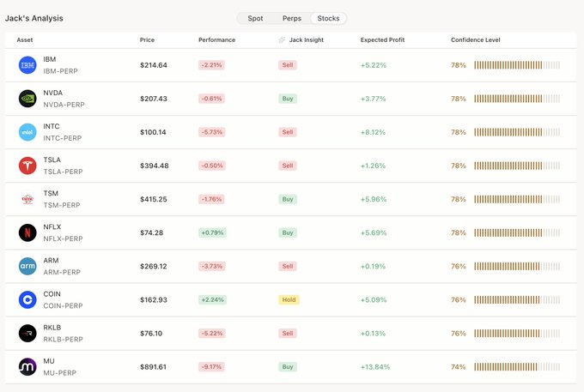
Task: Switch to the Perps tab
Action: tap(292, 18)
